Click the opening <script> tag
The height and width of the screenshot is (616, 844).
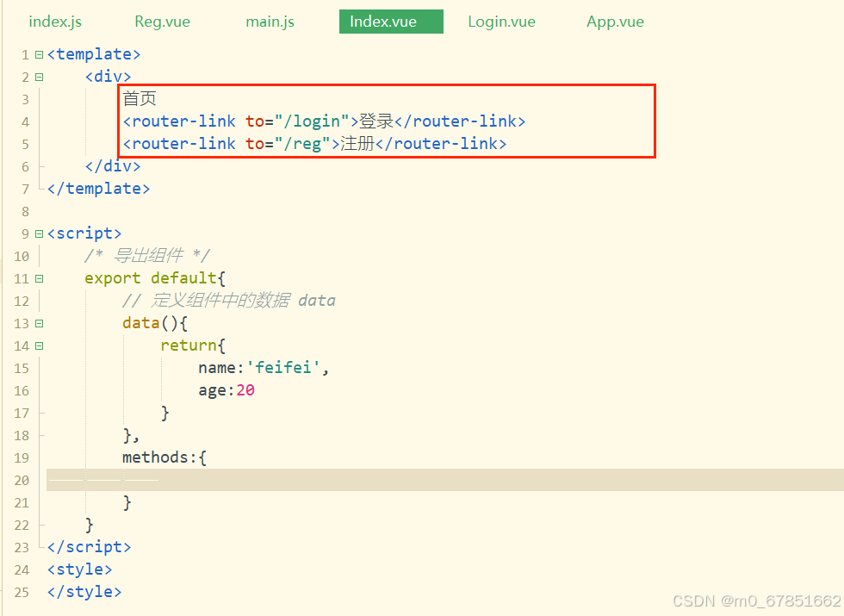click(x=84, y=233)
